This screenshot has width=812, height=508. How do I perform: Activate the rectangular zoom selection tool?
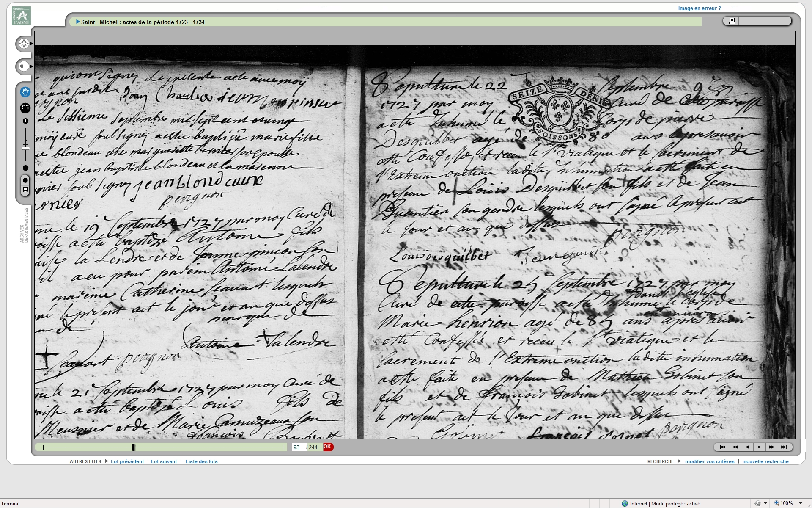click(x=25, y=108)
